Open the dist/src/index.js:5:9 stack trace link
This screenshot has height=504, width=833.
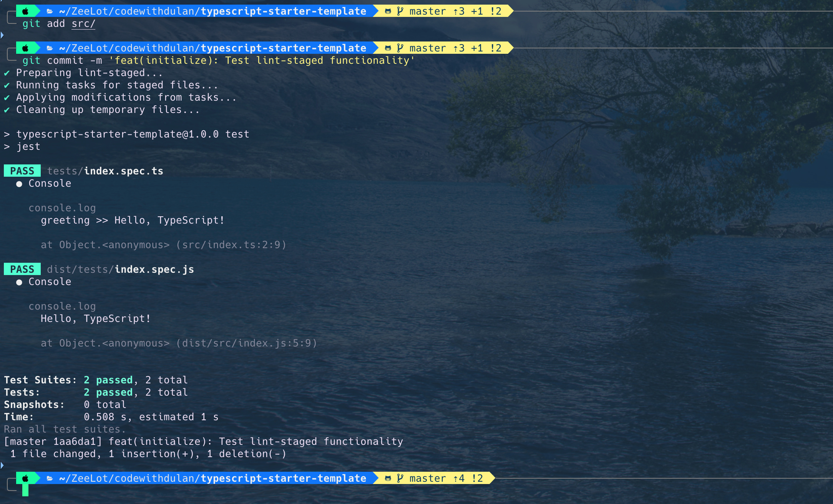tap(247, 343)
